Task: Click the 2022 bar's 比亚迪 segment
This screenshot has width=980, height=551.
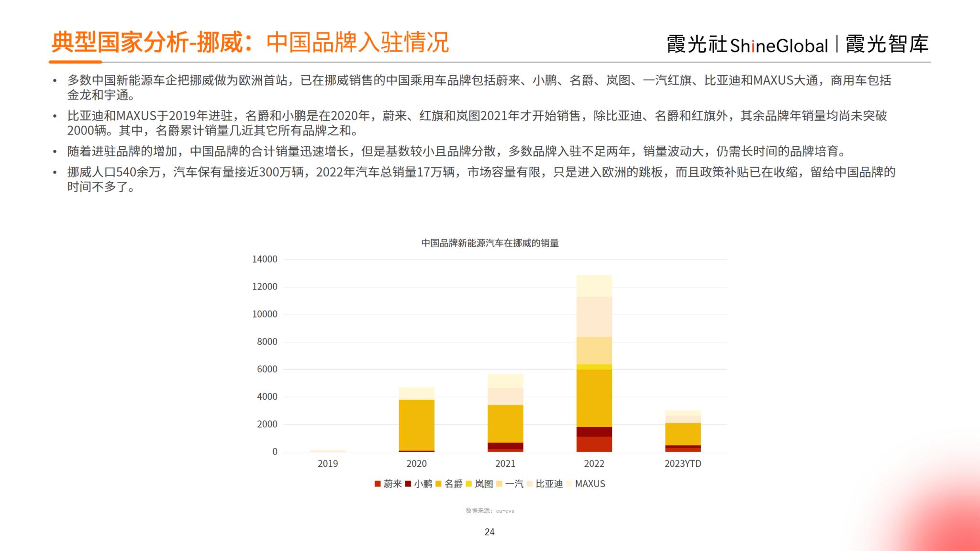Action: pyautogui.click(x=594, y=317)
